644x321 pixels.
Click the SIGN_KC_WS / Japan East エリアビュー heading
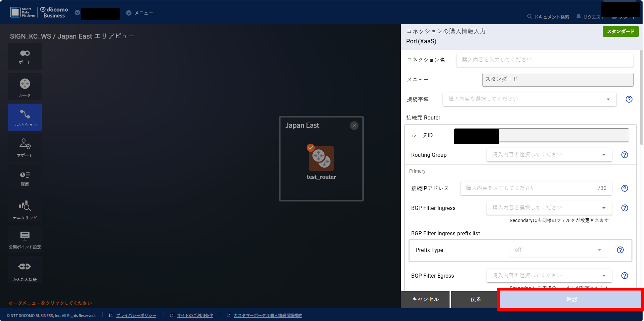(x=72, y=36)
